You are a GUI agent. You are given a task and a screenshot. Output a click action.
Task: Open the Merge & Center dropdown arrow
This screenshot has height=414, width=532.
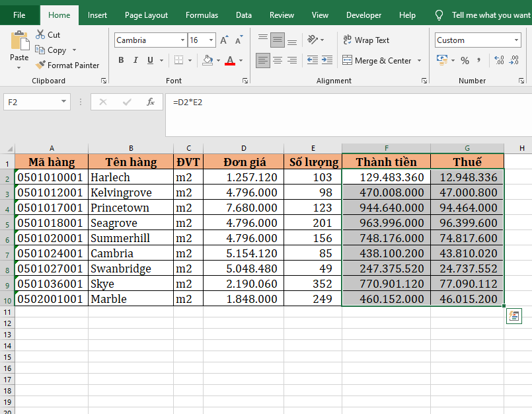[418, 61]
